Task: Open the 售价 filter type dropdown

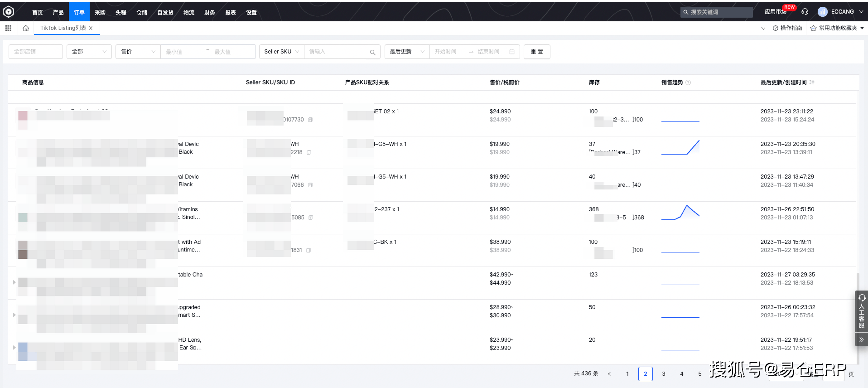Action: pyautogui.click(x=138, y=52)
